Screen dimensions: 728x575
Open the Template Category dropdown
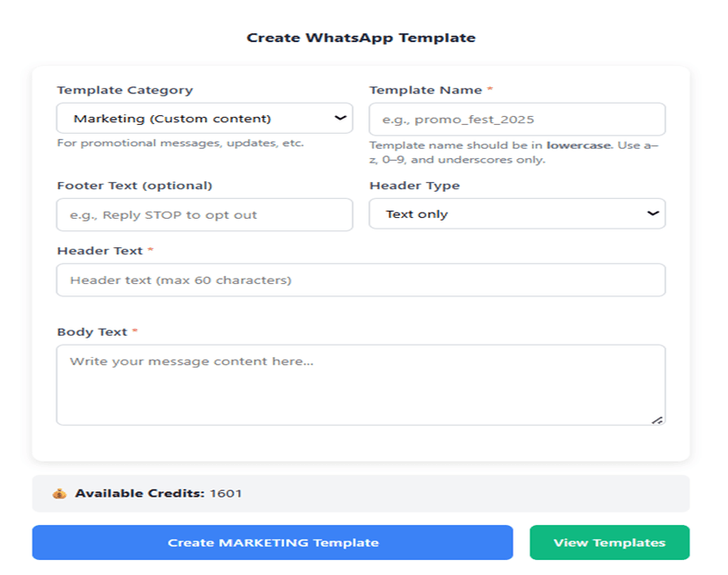point(204,117)
